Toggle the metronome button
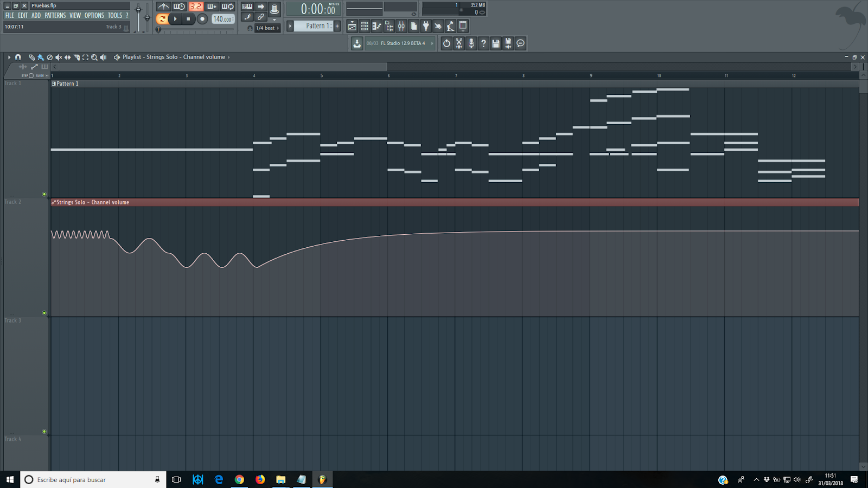Viewport: 868px width, 488px height. point(163,7)
